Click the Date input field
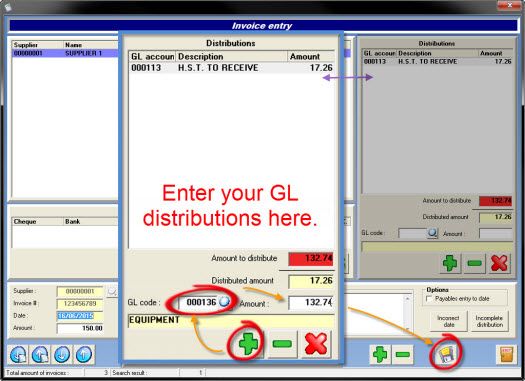The width and height of the screenshot is (525, 381). click(80, 316)
